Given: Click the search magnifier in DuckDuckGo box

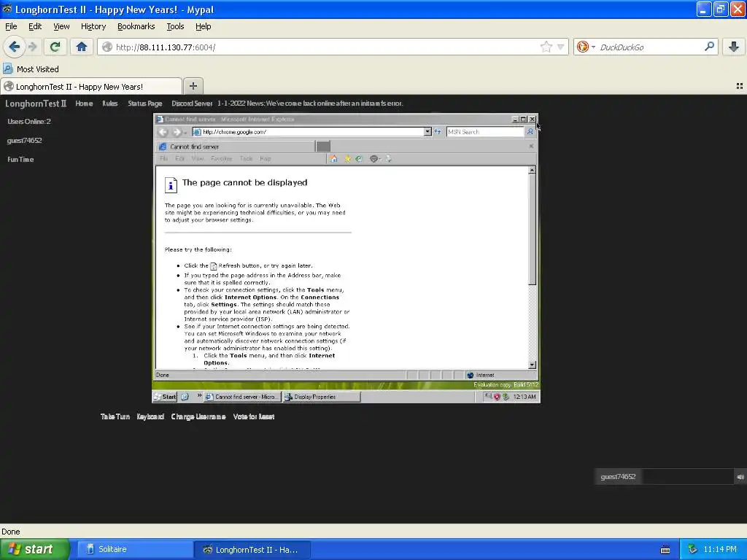Looking at the screenshot, I should pyautogui.click(x=709, y=46).
